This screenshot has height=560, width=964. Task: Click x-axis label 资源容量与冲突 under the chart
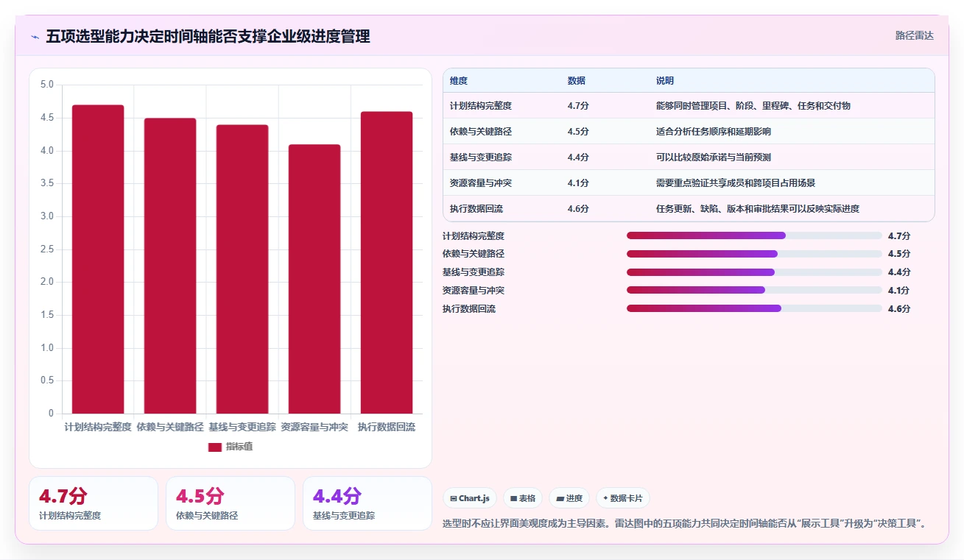coord(314,427)
